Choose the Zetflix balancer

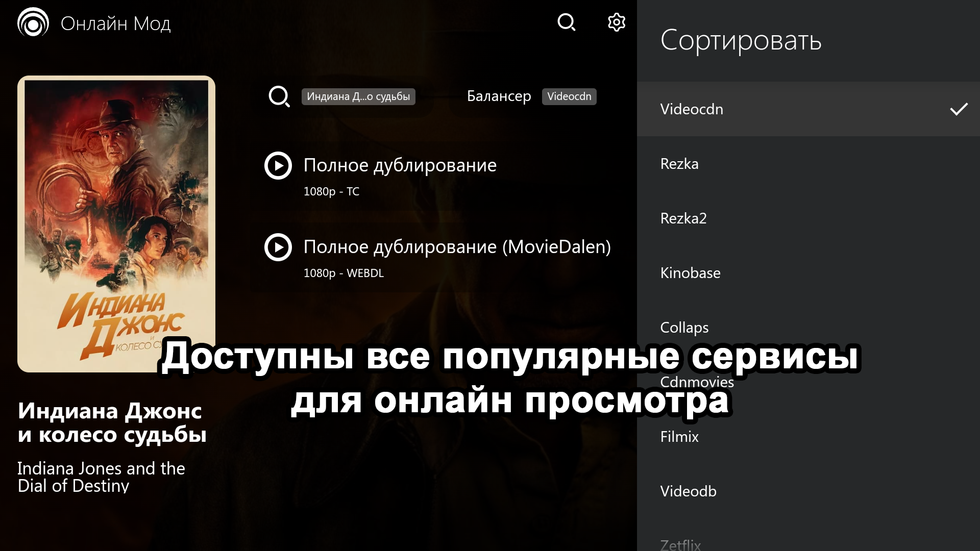click(680, 544)
